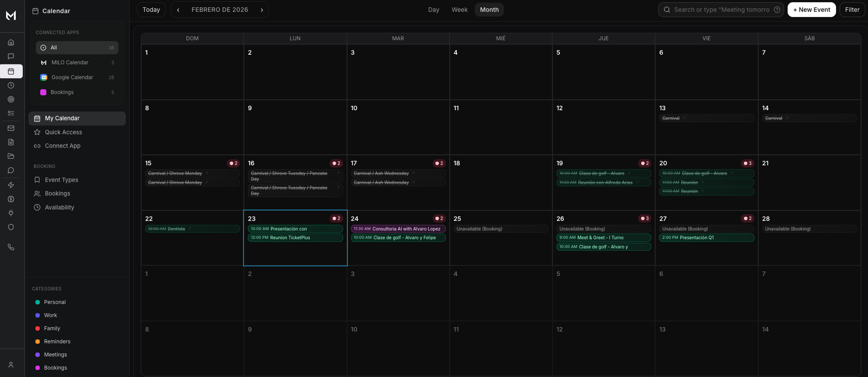The width and height of the screenshot is (868, 377).
Task: Select the Google Calendar app icon
Action: pyautogui.click(x=44, y=77)
